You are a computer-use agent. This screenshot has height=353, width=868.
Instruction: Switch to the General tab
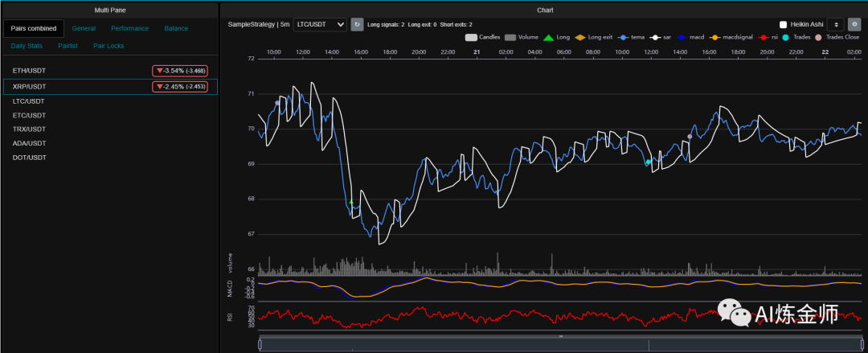point(84,28)
